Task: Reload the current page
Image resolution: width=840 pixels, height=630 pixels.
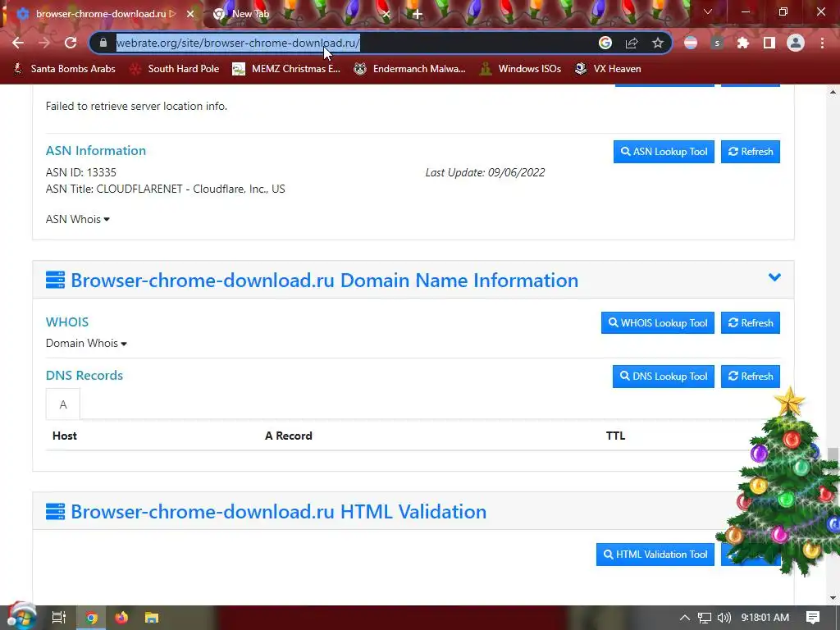Action: (71, 43)
